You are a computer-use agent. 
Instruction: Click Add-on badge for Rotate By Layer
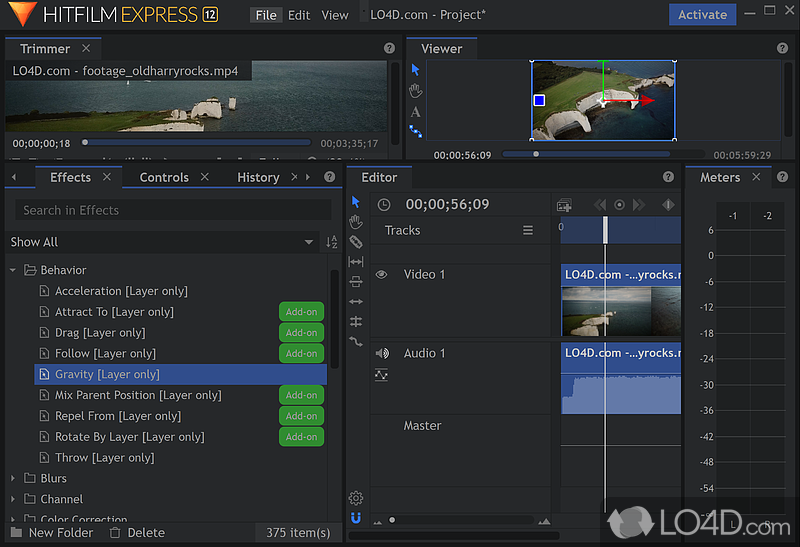[301, 437]
